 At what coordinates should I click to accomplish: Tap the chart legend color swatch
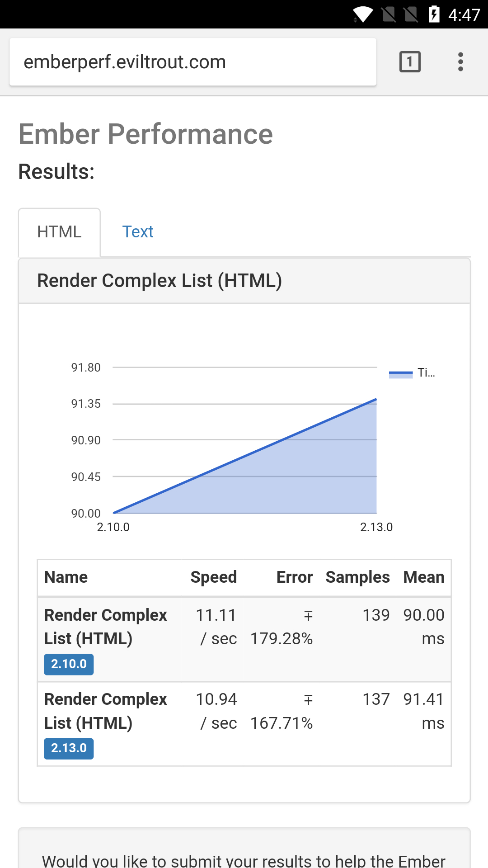(x=401, y=374)
